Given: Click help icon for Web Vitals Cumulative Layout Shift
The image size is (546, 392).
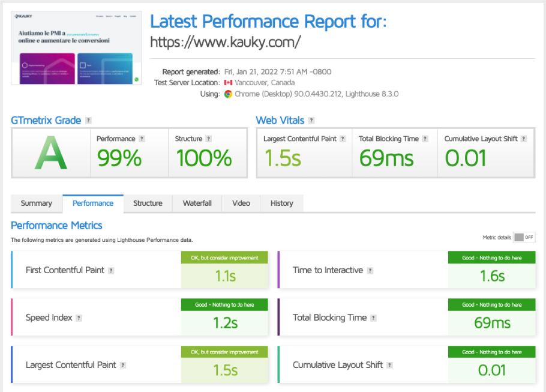Looking at the screenshot, I should [x=523, y=139].
